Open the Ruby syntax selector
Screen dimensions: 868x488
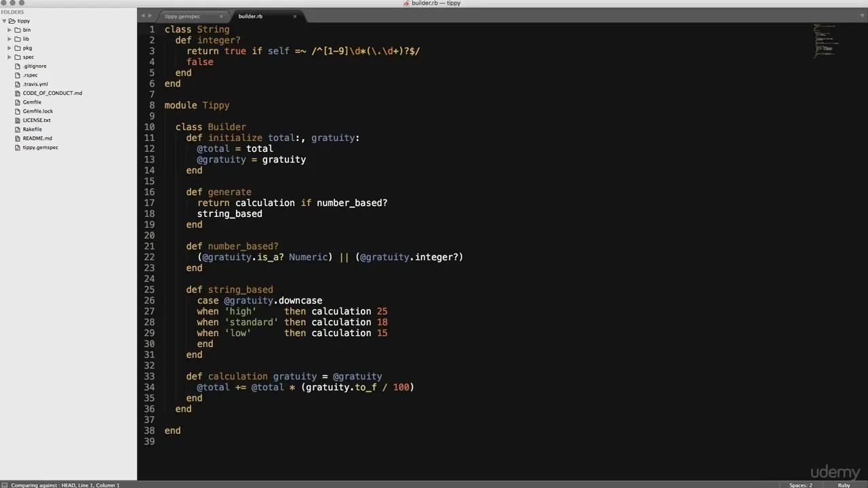coord(844,485)
